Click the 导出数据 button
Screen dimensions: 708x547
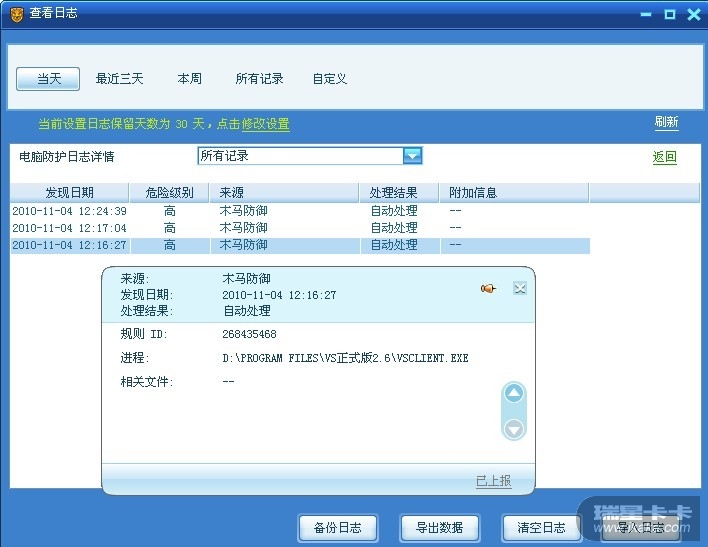click(439, 528)
